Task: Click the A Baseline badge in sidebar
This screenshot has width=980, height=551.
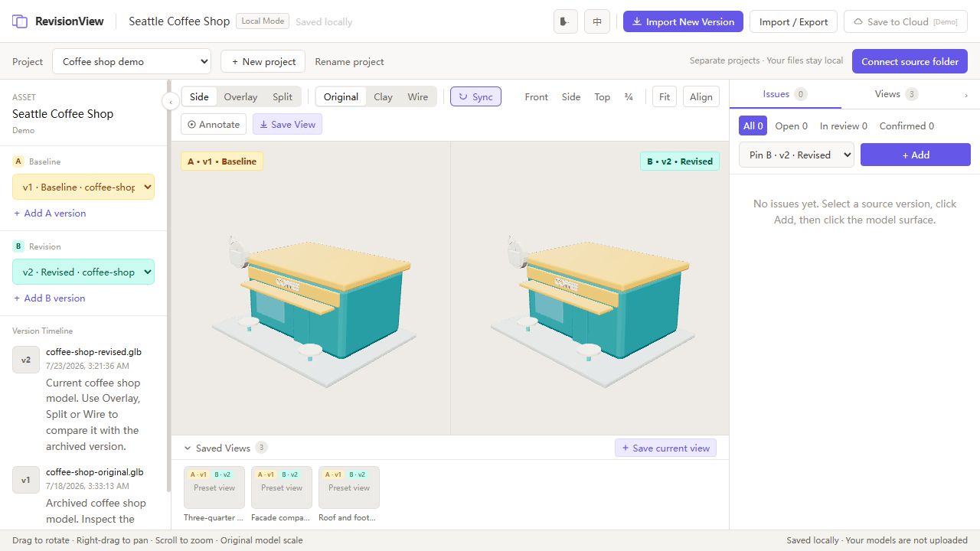Action: coord(18,161)
